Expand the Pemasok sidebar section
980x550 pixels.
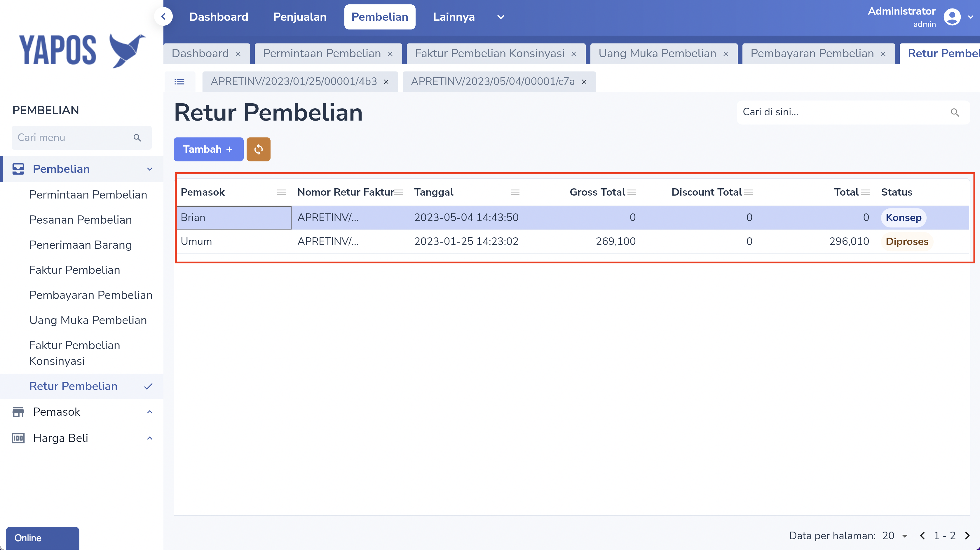(150, 412)
